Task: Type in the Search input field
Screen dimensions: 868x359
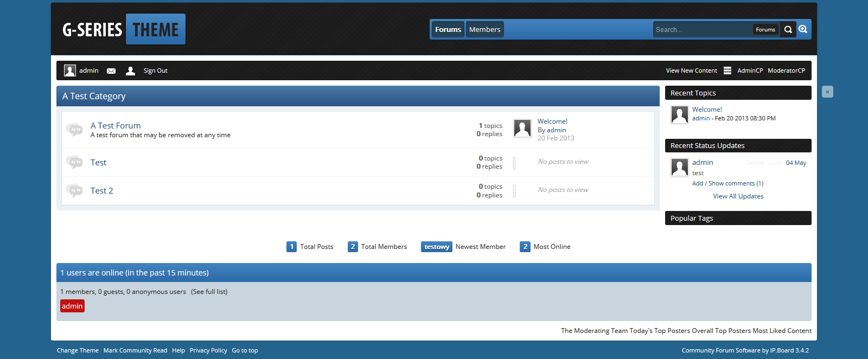Action: (702, 30)
